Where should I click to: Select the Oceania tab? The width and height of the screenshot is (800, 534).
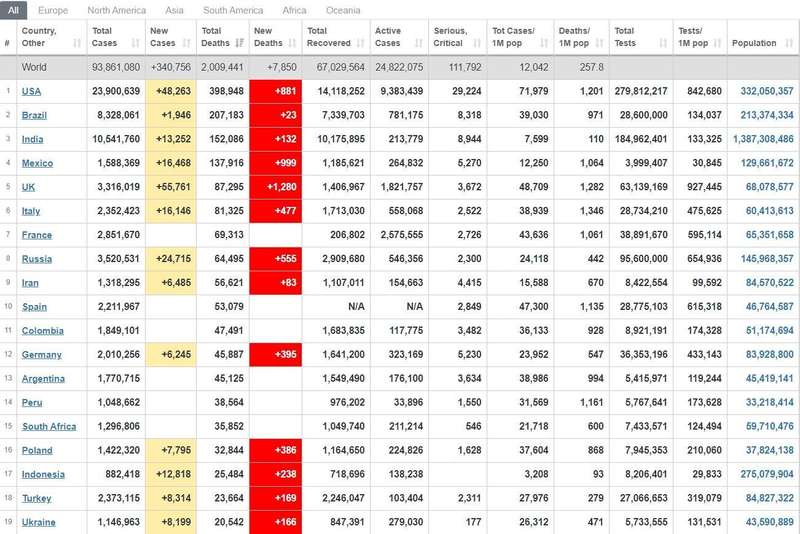tap(342, 10)
